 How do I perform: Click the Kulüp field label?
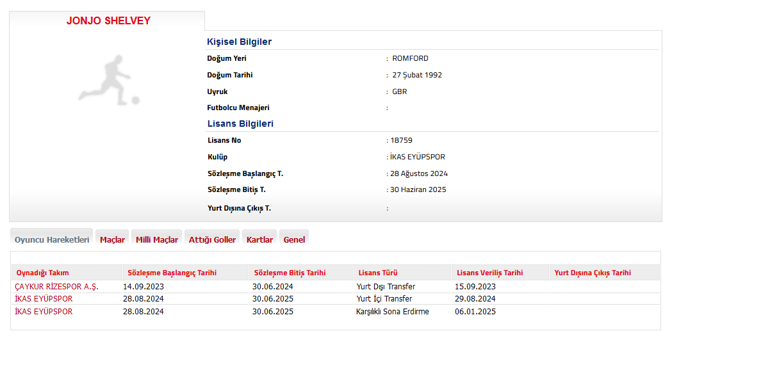tap(217, 157)
